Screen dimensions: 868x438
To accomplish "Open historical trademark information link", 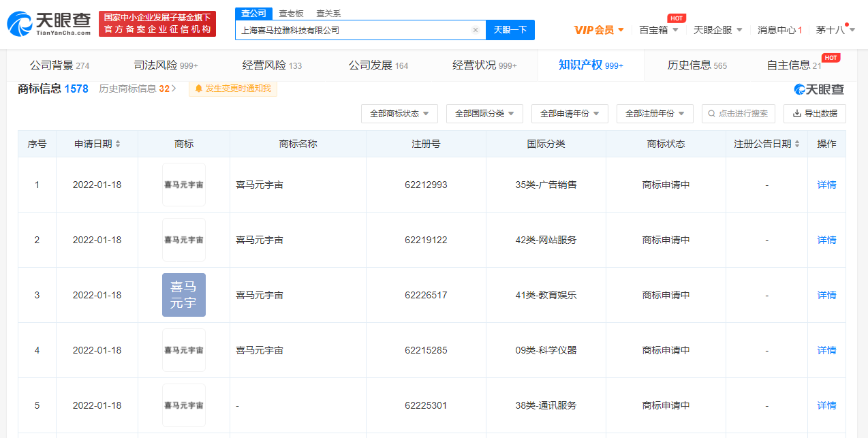I will pos(138,89).
